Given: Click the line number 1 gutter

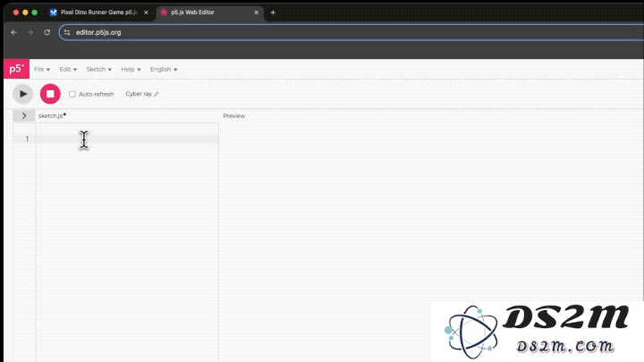Looking at the screenshot, I should 27,139.
